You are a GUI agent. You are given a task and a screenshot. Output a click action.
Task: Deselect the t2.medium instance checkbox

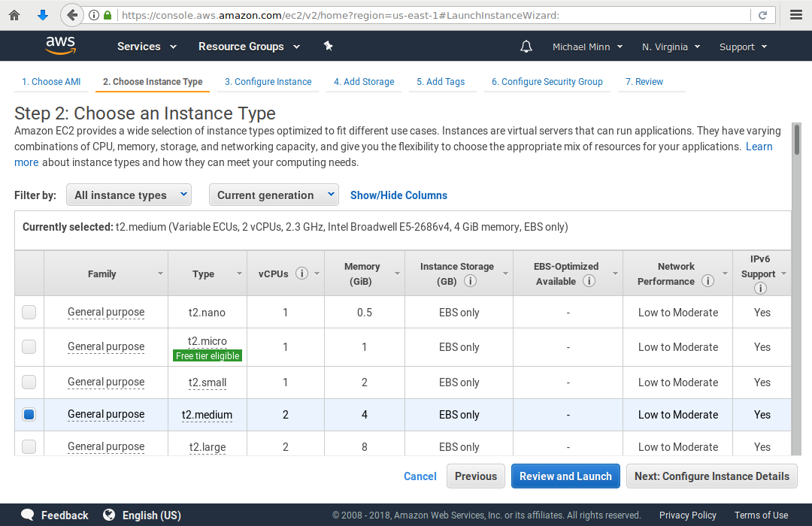[29, 414]
